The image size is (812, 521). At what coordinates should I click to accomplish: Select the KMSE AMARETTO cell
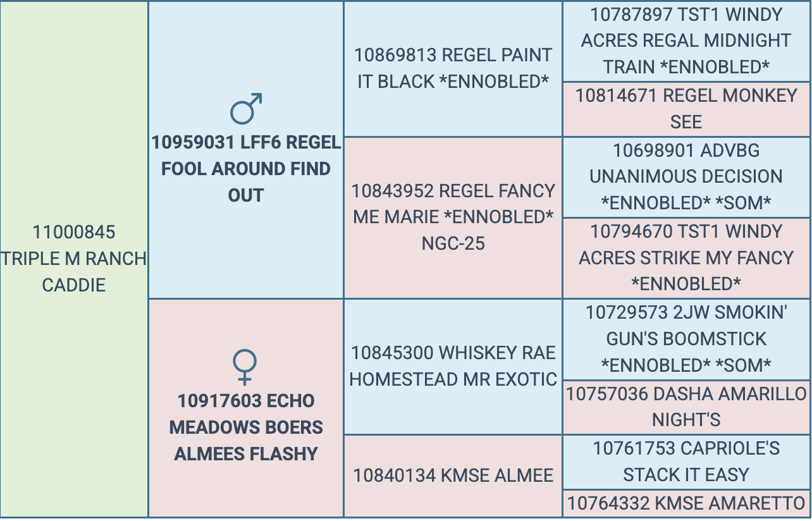point(686,503)
